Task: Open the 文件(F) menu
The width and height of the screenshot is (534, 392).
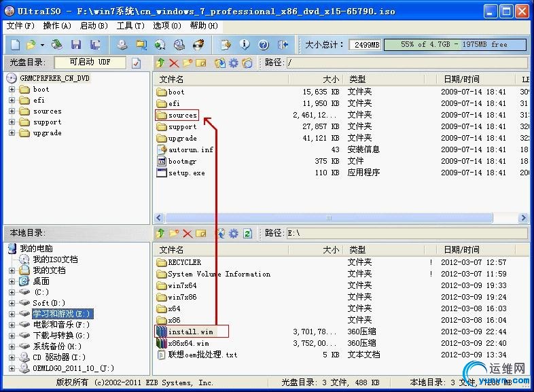Action: (x=20, y=26)
